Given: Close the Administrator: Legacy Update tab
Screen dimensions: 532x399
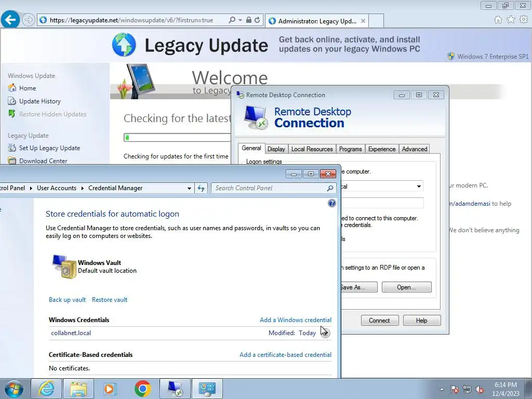Looking at the screenshot, I should (363, 21).
